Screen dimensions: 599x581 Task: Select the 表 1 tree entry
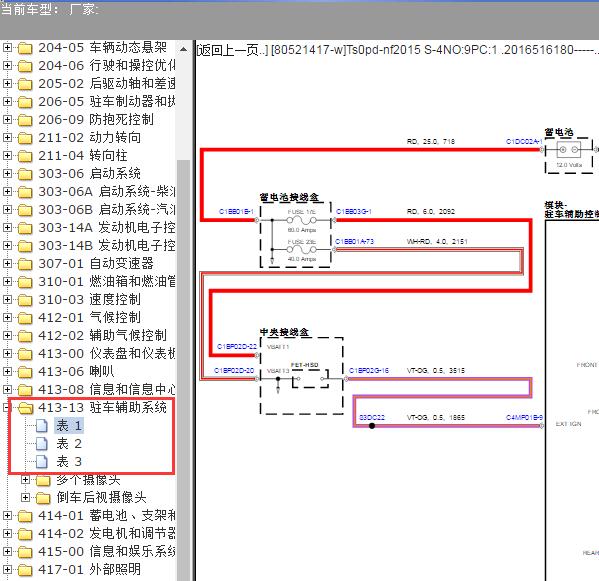(x=69, y=426)
